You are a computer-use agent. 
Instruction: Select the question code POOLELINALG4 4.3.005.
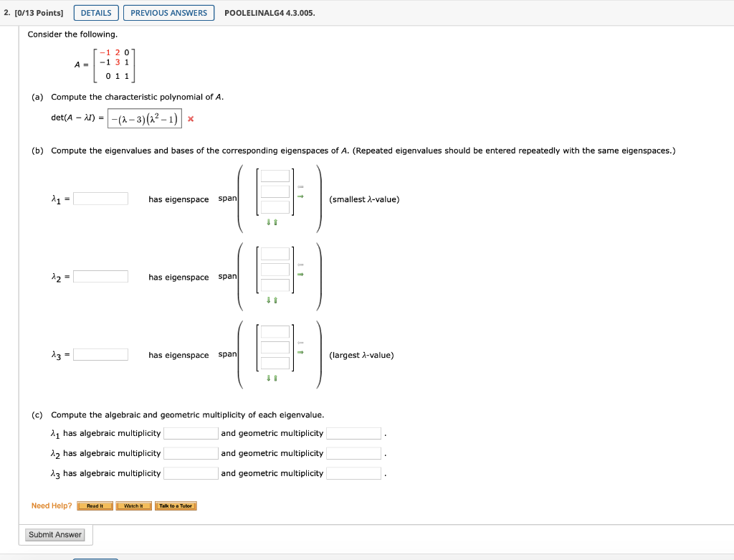[x=270, y=13]
